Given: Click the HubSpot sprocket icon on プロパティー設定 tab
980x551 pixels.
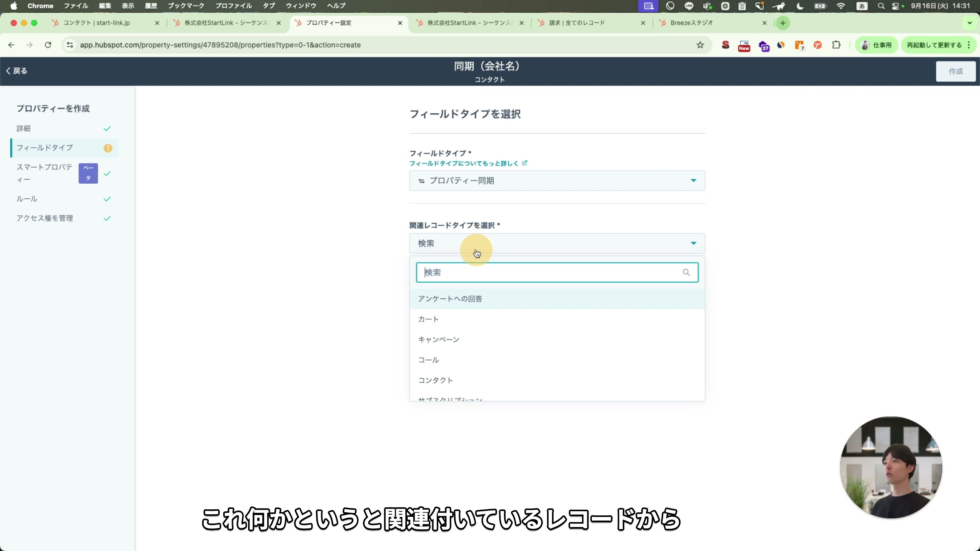Looking at the screenshot, I should pyautogui.click(x=299, y=23).
